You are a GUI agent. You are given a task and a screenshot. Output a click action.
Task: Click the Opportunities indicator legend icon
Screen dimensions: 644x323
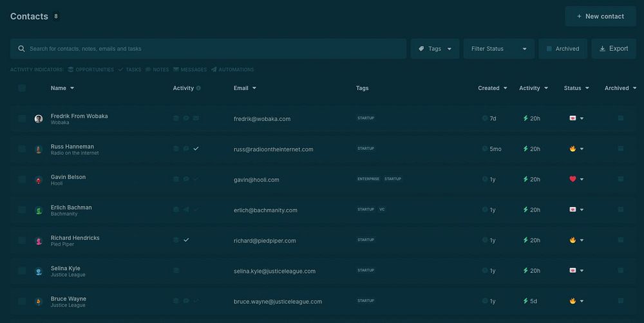coord(71,69)
